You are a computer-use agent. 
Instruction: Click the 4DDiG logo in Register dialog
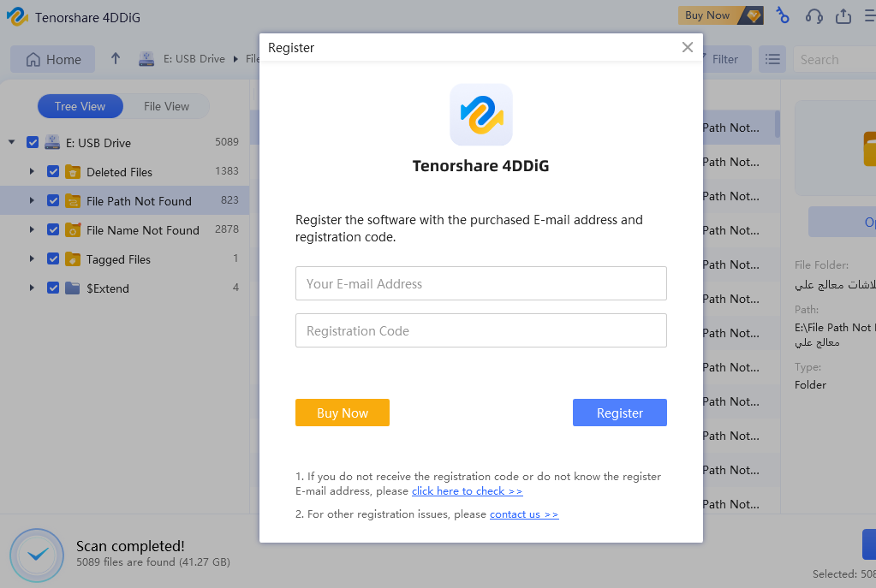tap(481, 115)
